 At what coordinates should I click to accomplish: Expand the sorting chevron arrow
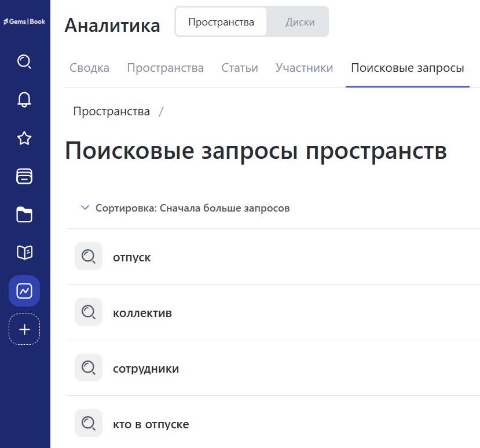[x=85, y=207]
